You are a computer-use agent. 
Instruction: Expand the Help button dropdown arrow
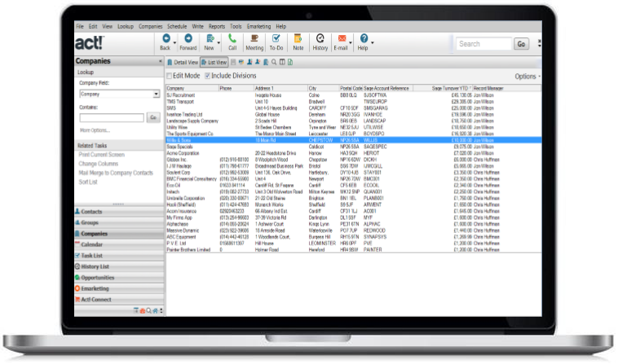coord(372,42)
